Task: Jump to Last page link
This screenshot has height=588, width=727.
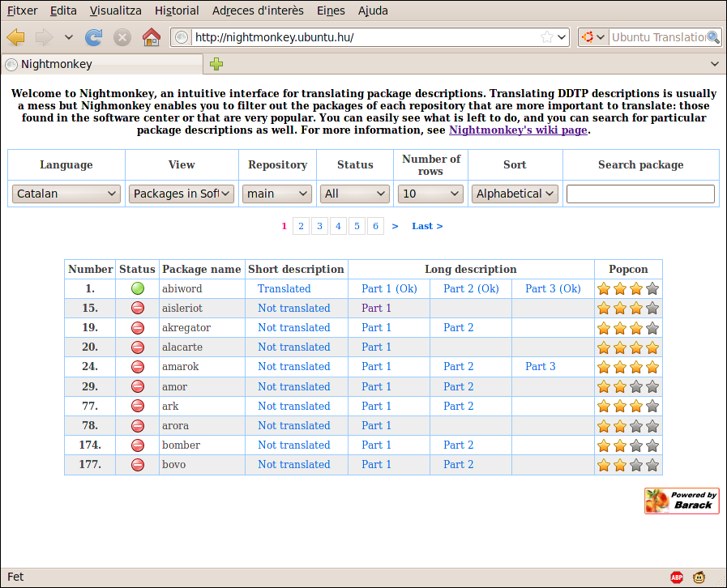Action: 427,226
